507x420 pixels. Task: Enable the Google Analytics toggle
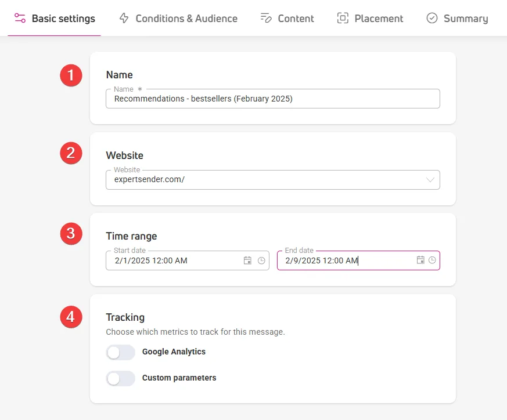point(121,352)
